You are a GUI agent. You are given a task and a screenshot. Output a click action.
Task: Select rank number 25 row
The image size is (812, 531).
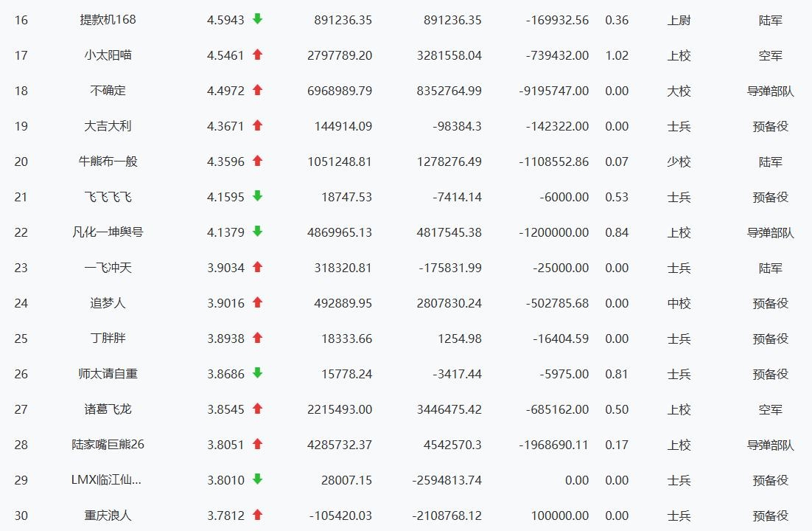406,339
